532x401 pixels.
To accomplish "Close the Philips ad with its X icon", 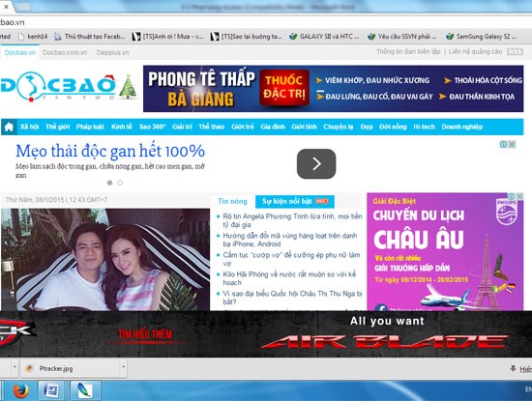I will tap(519, 196).
